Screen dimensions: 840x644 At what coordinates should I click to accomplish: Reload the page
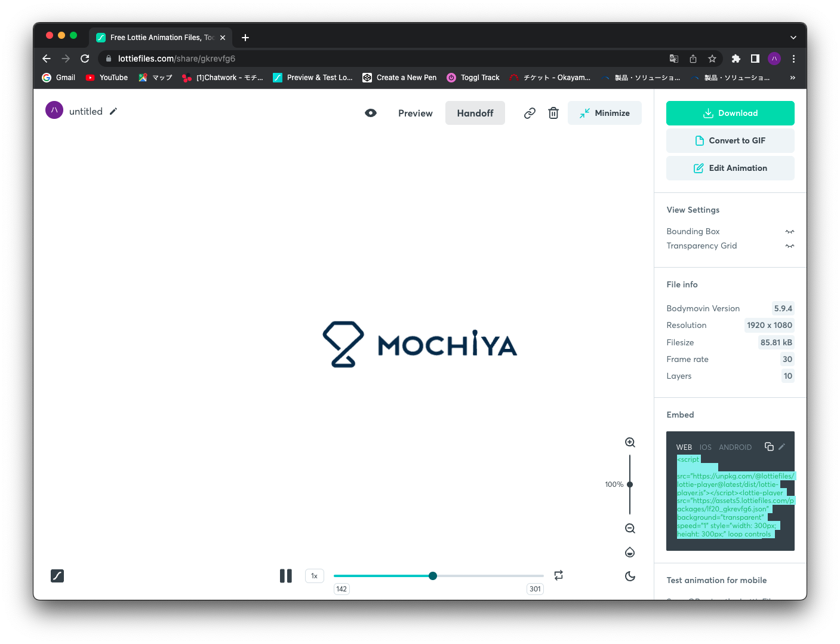pyautogui.click(x=85, y=59)
